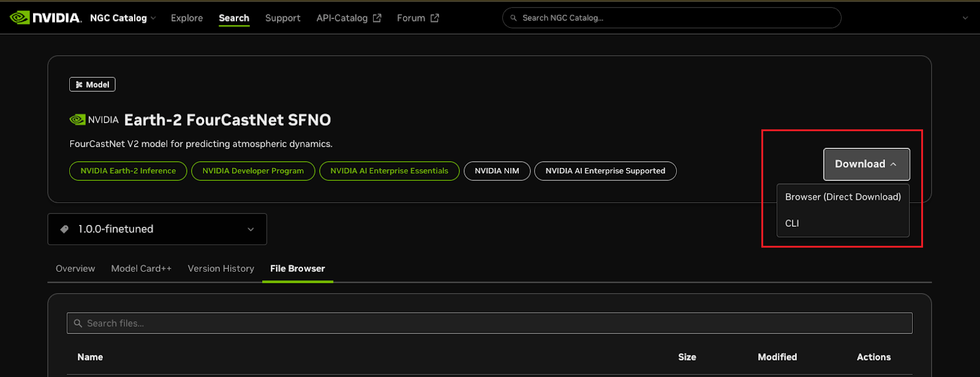Click the NVIDIA NIM tag
980x377 pixels.
coord(497,171)
